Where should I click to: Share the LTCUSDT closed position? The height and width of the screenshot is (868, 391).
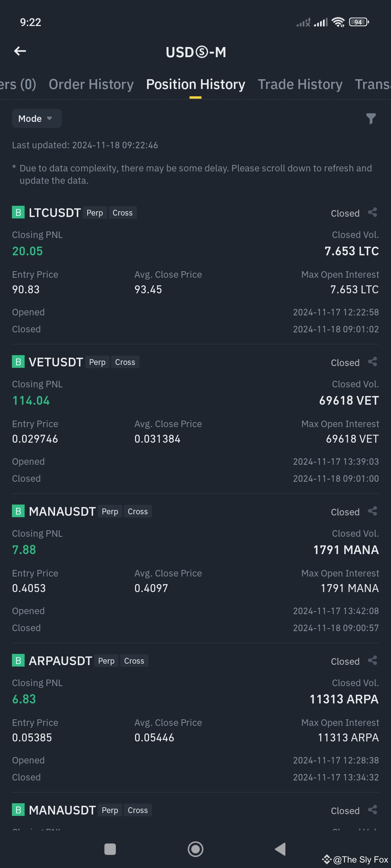[x=373, y=212]
